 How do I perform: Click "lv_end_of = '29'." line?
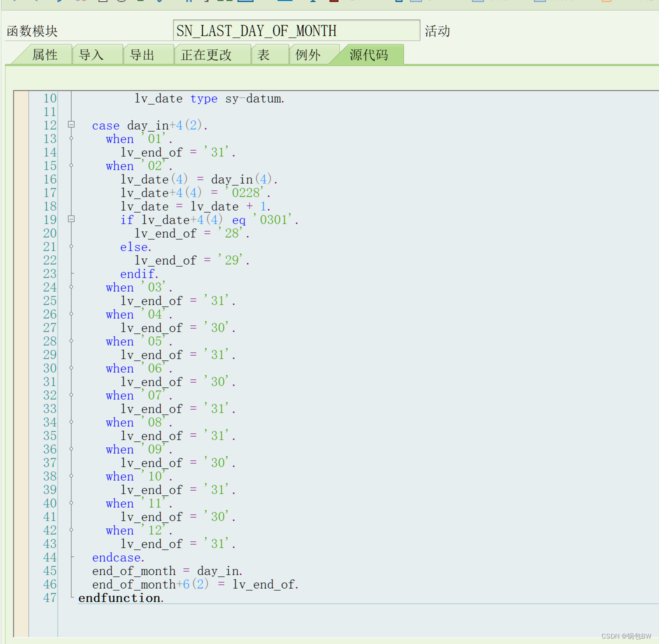pyautogui.click(x=192, y=260)
